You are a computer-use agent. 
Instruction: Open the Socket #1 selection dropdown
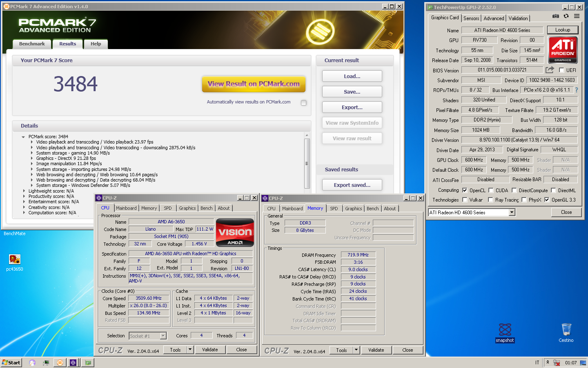pos(163,336)
